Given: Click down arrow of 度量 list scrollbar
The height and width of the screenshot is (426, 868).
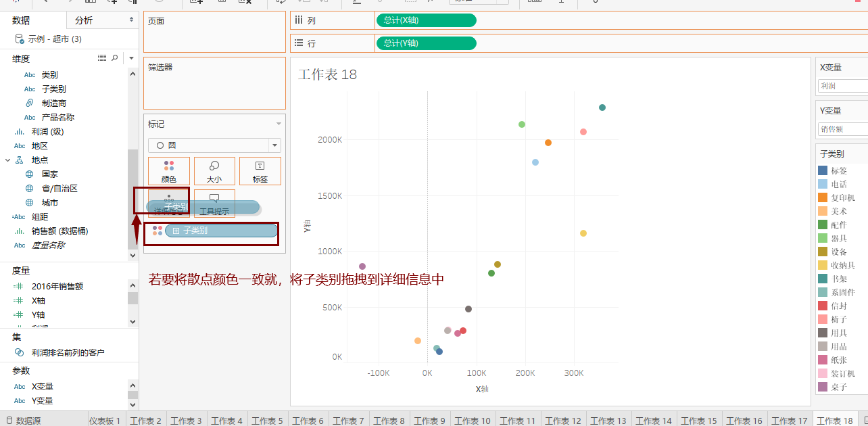Looking at the screenshot, I should pos(132,322).
